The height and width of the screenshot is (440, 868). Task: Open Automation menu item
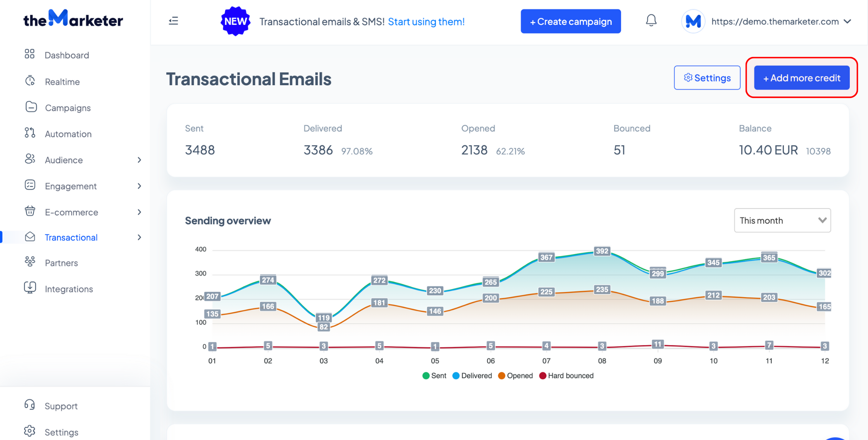pyautogui.click(x=68, y=134)
